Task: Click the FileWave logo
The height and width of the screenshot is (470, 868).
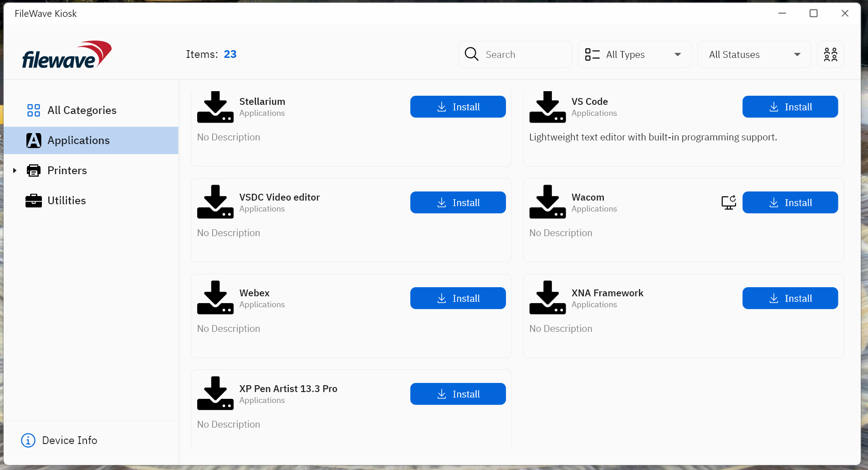Action: point(67,55)
